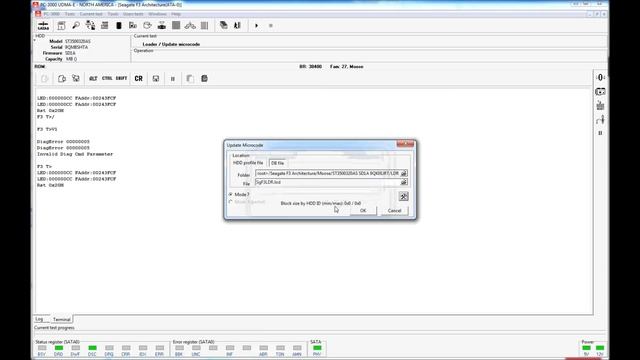Click the pause icon in terminal toolbar
Viewport: 640px width, 360px height.
point(173,79)
